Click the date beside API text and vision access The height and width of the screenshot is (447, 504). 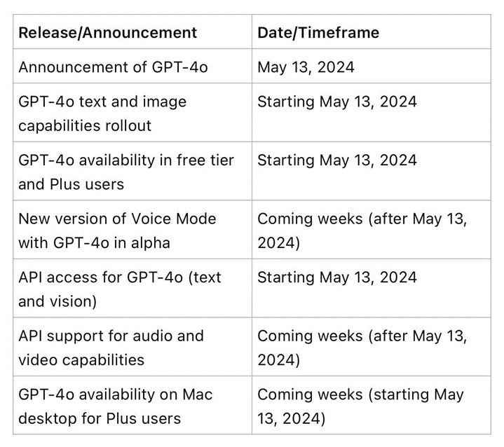coord(372,288)
